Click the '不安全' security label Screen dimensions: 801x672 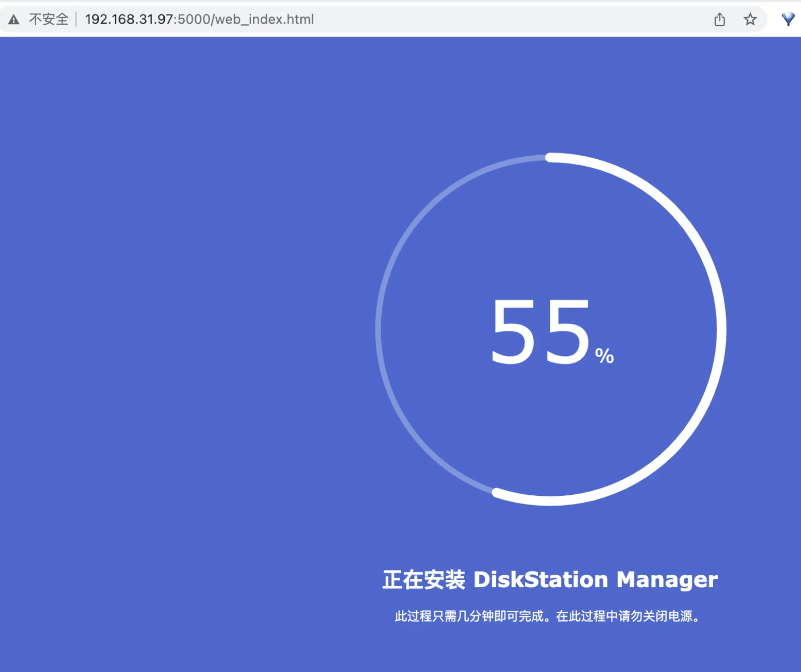(48, 19)
